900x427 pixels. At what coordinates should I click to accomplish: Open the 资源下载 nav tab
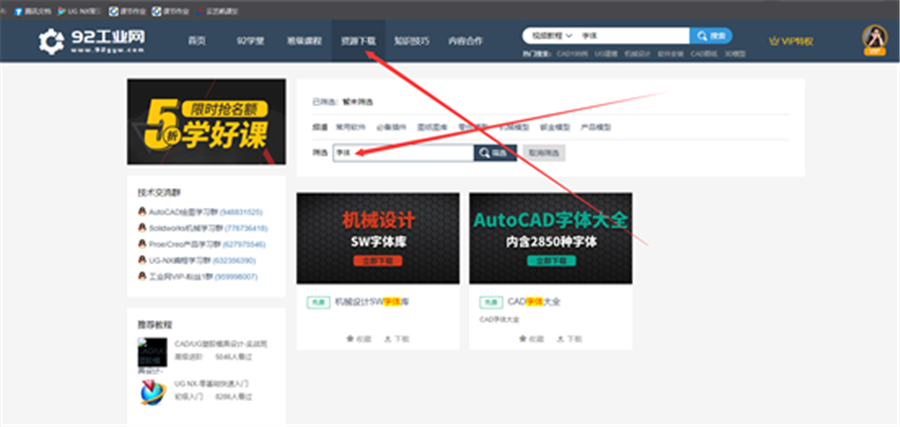tap(359, 41)
